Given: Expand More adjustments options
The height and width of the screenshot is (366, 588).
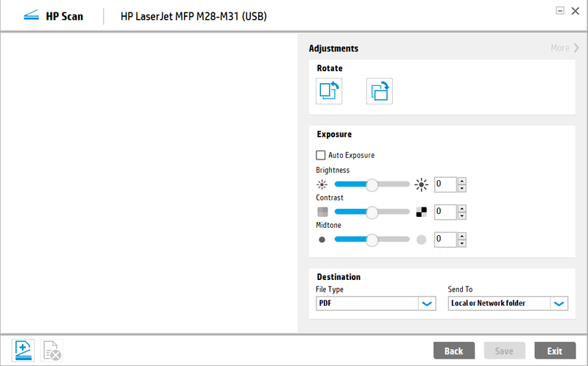Looking at the screenshot, I should [564, 48].
